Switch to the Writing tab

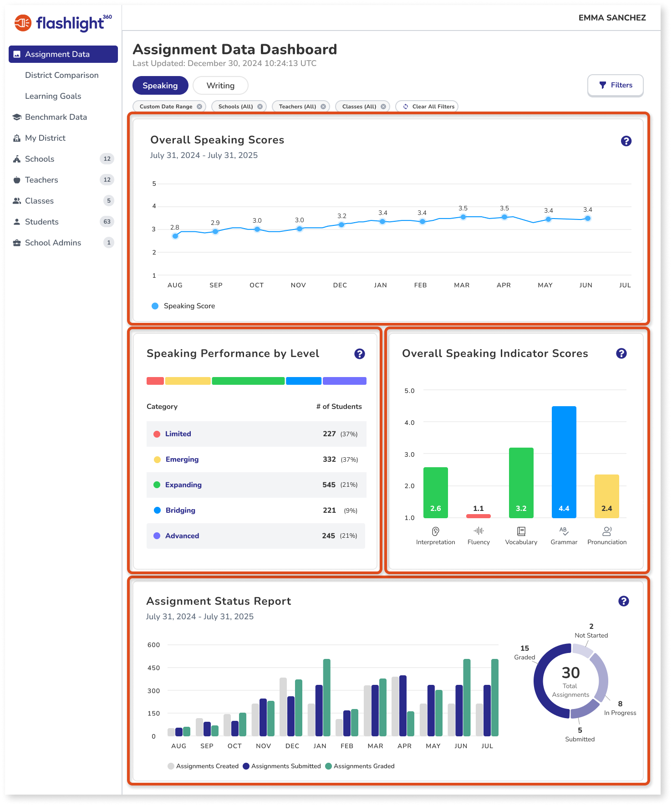tap(220, 86)
